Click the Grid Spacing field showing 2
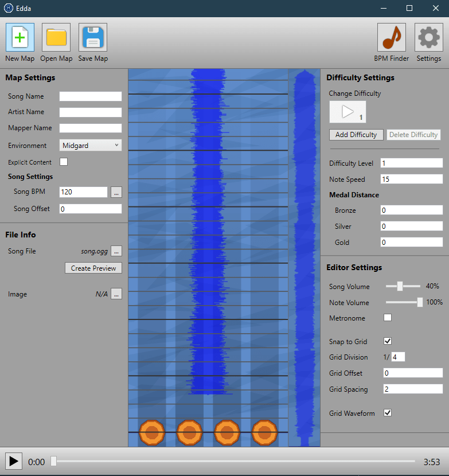 [x=413, y=389]
